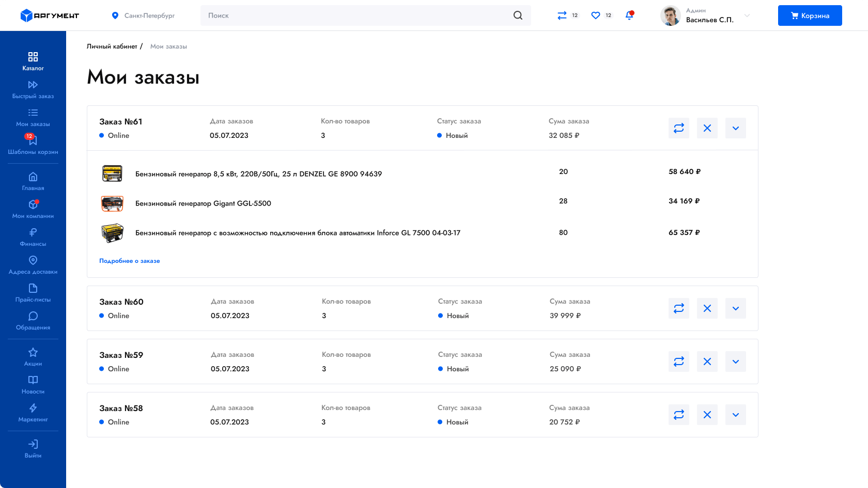
Task: Expand order №59 with the chevron
Action: tap(736, 361)
